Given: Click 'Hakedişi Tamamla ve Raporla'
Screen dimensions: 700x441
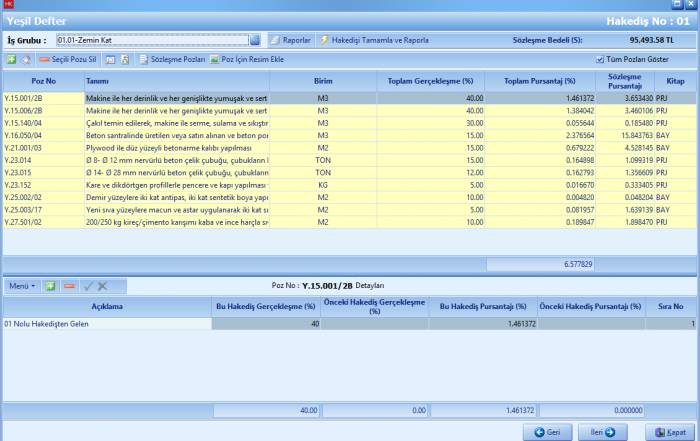Looking at the screenshot, I should pyautogui.click(x=373, y=40).
